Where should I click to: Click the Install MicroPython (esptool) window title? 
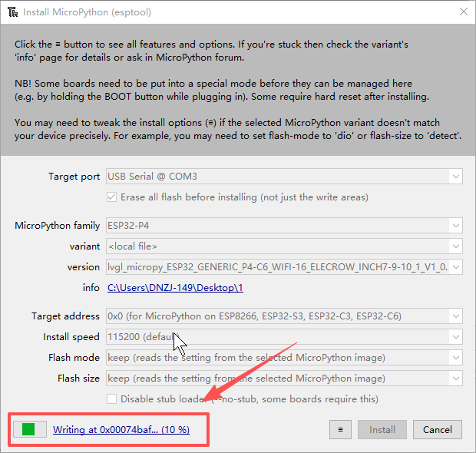click(x=87, y=12)
